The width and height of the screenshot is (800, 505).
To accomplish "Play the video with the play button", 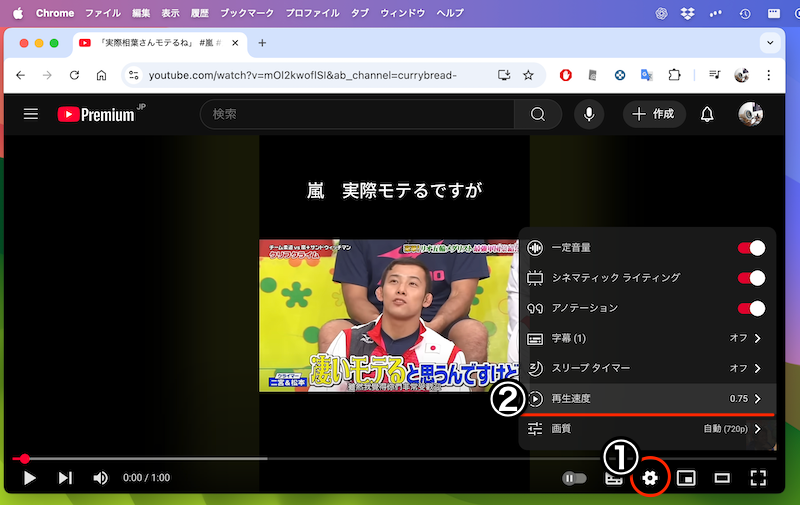I will click(x=30, y=478).
